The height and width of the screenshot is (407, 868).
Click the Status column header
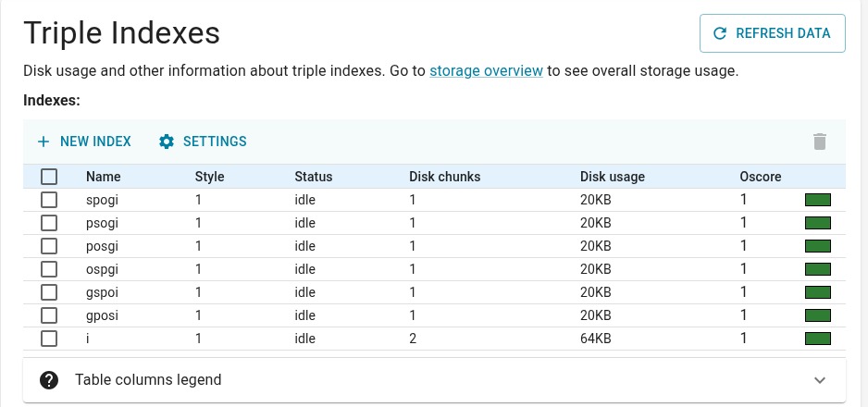point(314,177)
